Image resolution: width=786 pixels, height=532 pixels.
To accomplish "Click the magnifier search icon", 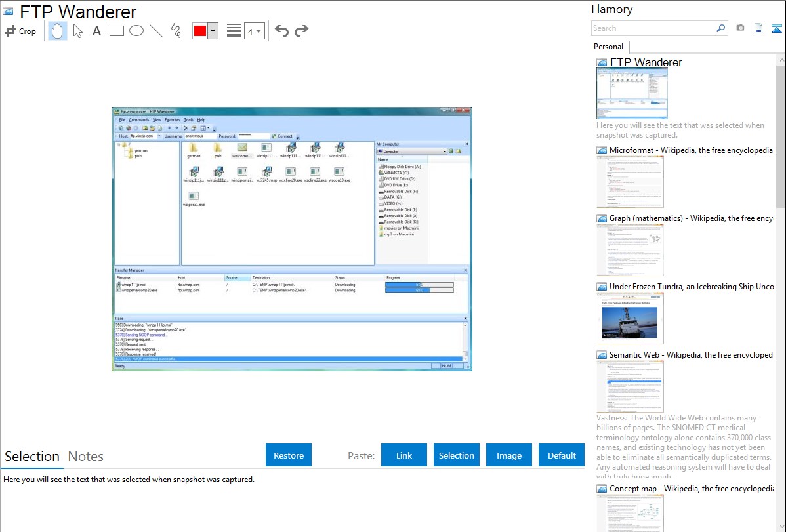I will 720,28.
